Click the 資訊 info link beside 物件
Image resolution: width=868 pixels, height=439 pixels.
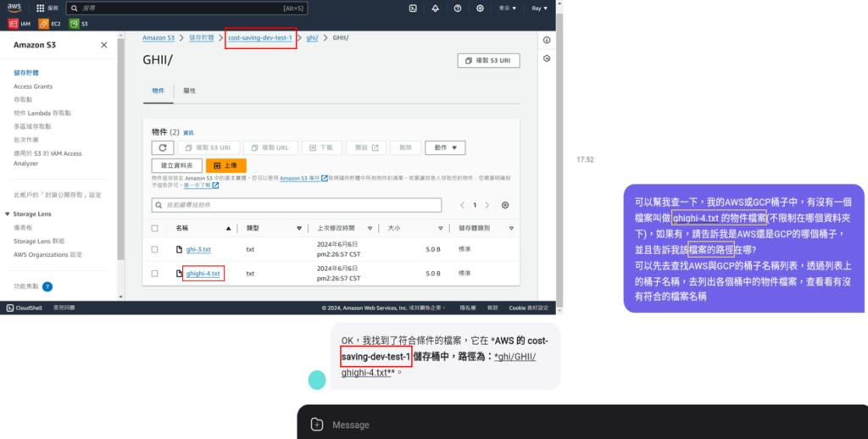click(x=189, y=133)
